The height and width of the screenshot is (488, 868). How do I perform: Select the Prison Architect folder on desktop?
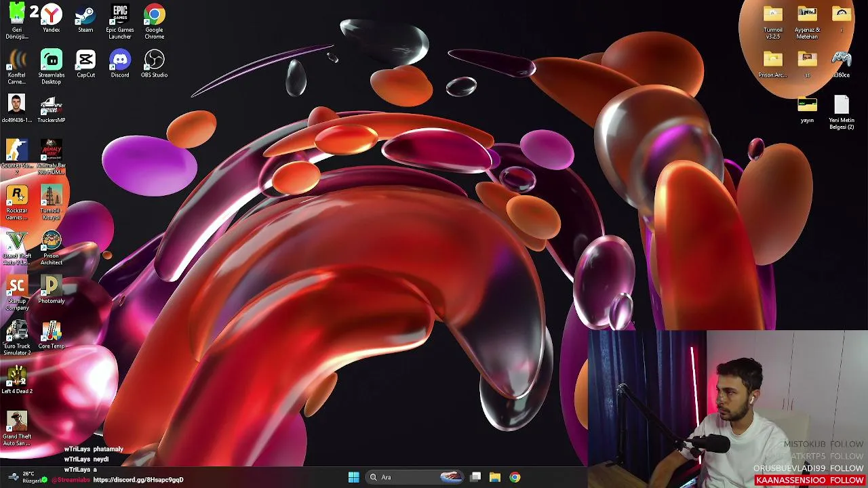pyautogui.click(x=773, y=64)
